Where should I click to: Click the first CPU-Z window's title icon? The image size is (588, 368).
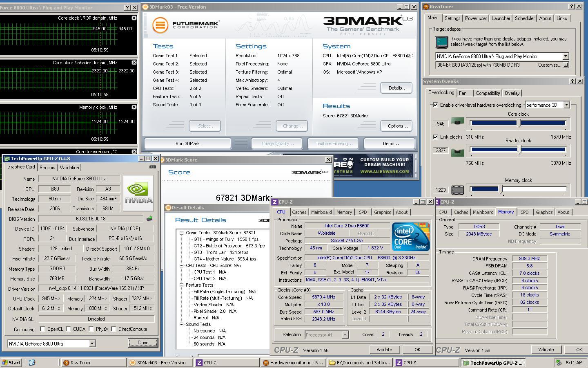275,202
